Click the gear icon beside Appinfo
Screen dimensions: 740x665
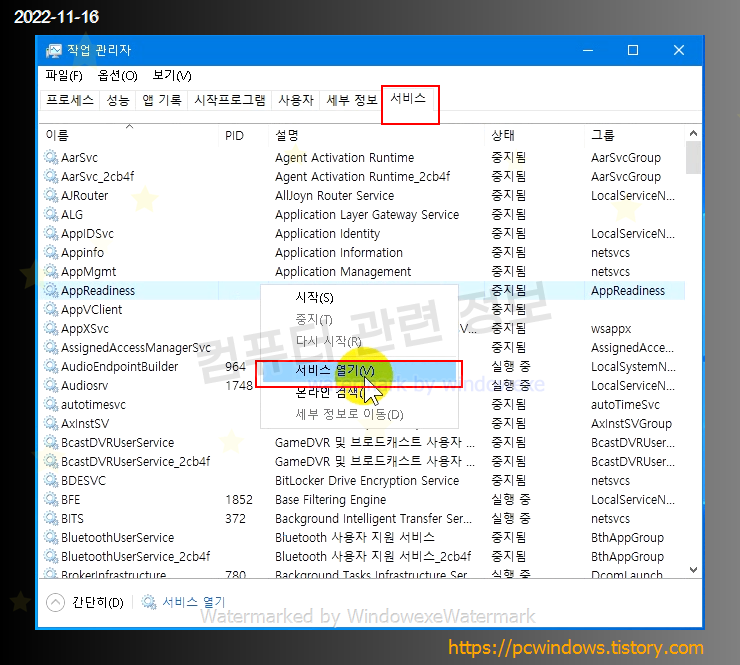coord(51,252)
